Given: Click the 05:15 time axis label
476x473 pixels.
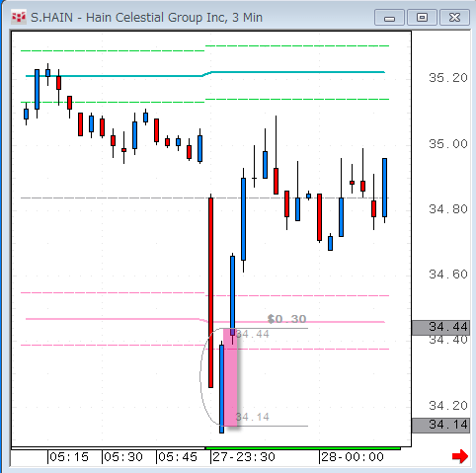Looking at the screenshot, I should click(x=69, y=457).
